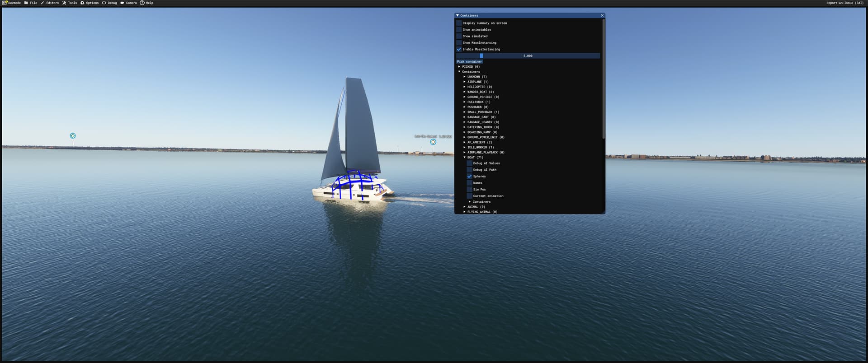The height and width of the screenshot is (363, 868).
Task: Expand BOARDING_RAMP (0) category
Action: (x=464, y=132)
